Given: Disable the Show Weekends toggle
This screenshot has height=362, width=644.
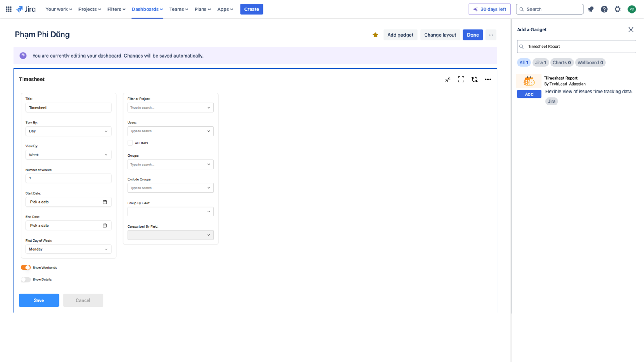Looking at the screenshot, I should 25,267.
